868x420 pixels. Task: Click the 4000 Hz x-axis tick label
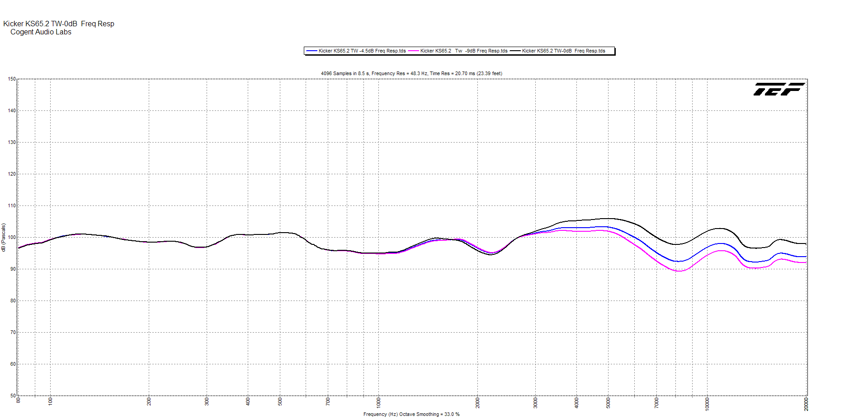point(576,402)
